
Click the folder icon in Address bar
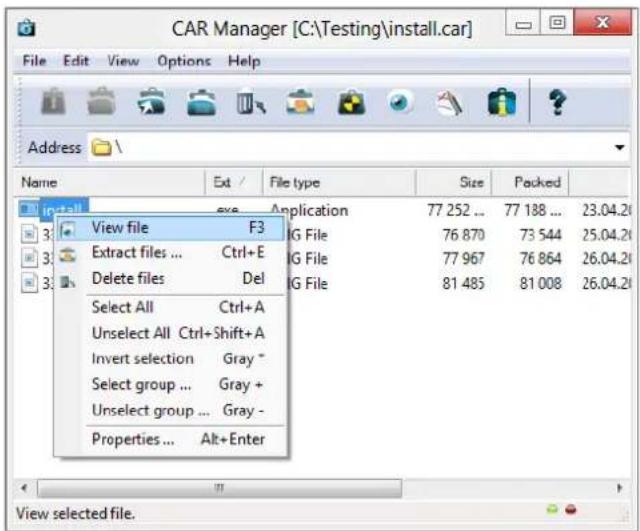pos(101,147)
